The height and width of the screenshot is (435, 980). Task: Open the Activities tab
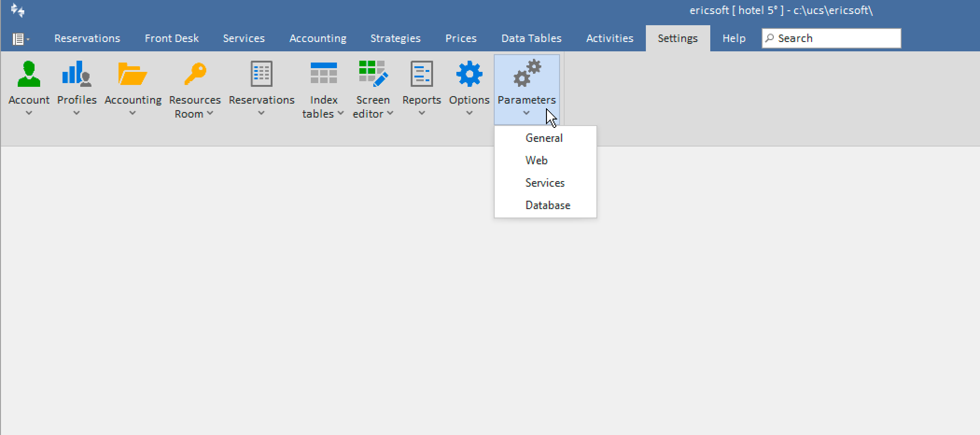click(x=609, y=38)
